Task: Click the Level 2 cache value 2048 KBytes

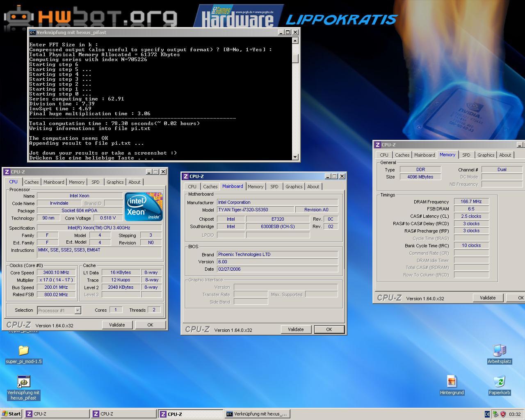Action: (x=121, y=287)
